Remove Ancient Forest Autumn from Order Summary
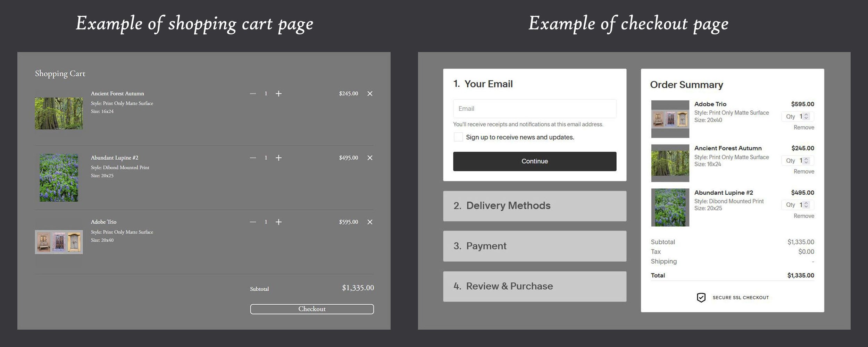Viewport: 868px width, 347px height. pos(804,172)
